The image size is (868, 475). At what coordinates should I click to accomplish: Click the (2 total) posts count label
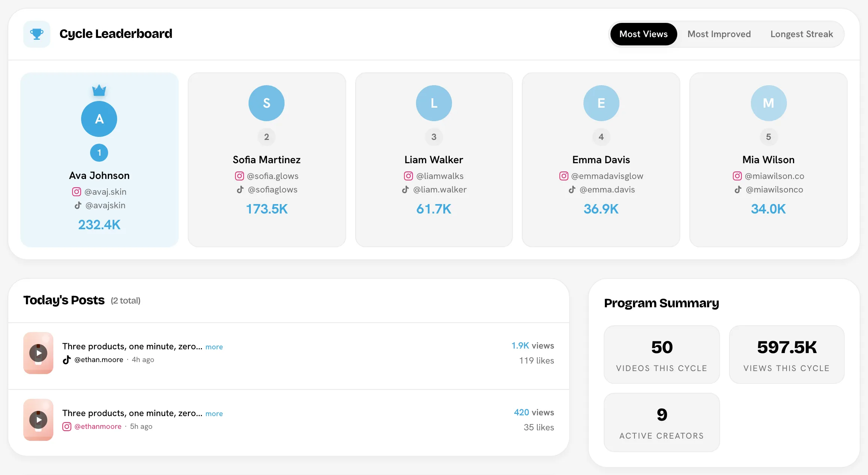click(125, 301)
